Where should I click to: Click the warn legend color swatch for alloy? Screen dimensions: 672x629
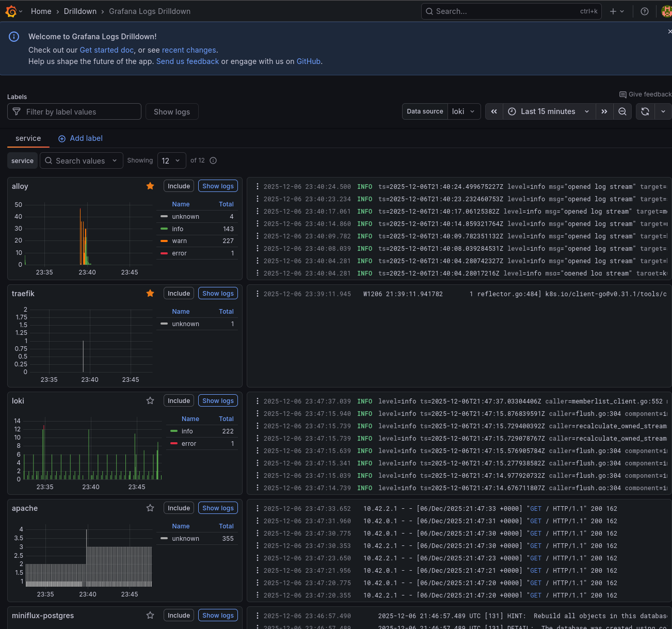pos(164,240)
